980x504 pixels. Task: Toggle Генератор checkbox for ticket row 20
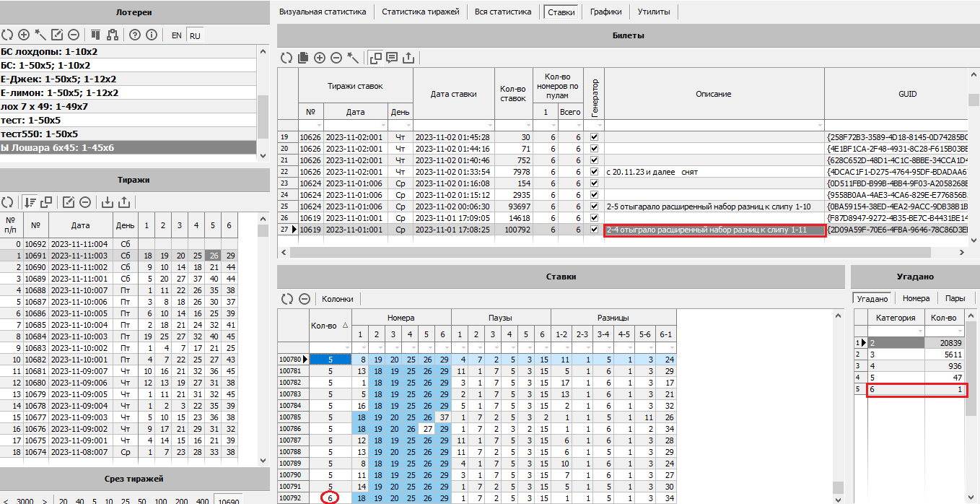coord(595,148)
